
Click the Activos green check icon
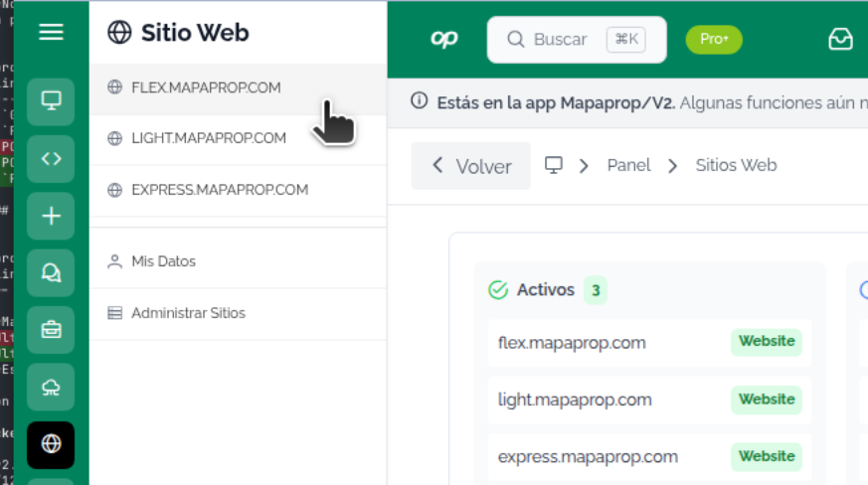tap(498, 289)
